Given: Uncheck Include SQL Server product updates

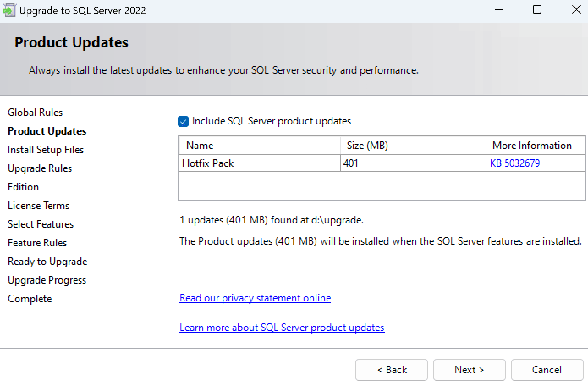Looking at the screenshot, I should [183, 122].
